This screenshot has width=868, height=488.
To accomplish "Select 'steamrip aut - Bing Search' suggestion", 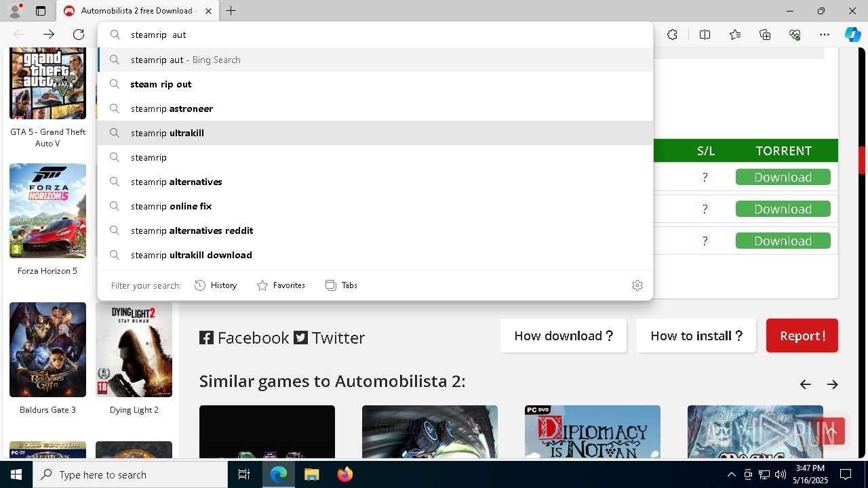I will (376, 60).
